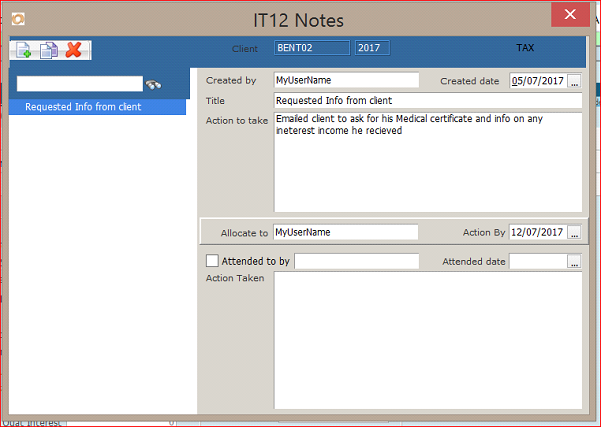Click the binoculars search icon

(153, 85)
